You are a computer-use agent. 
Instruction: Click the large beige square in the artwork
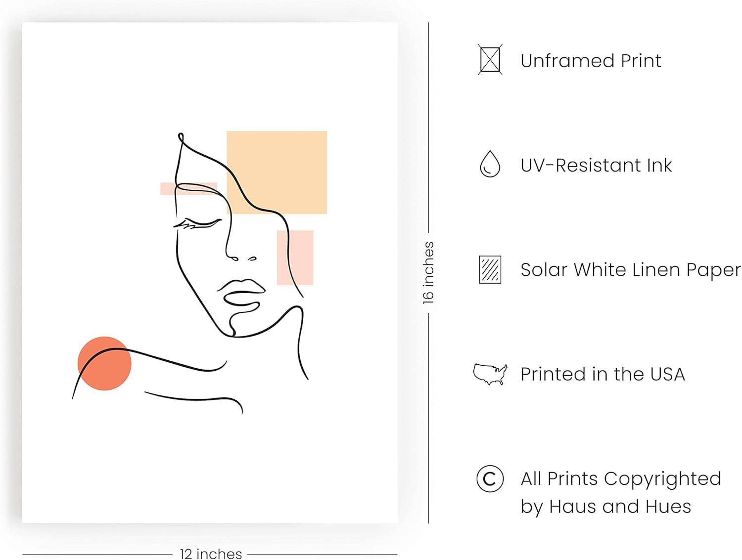click(x=277, y=172)
